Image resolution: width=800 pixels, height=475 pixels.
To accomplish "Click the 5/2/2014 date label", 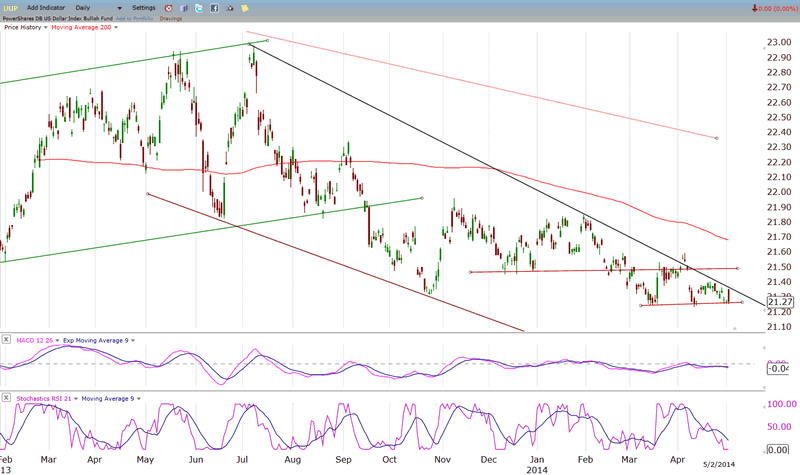I will click(x=719, y=464).
